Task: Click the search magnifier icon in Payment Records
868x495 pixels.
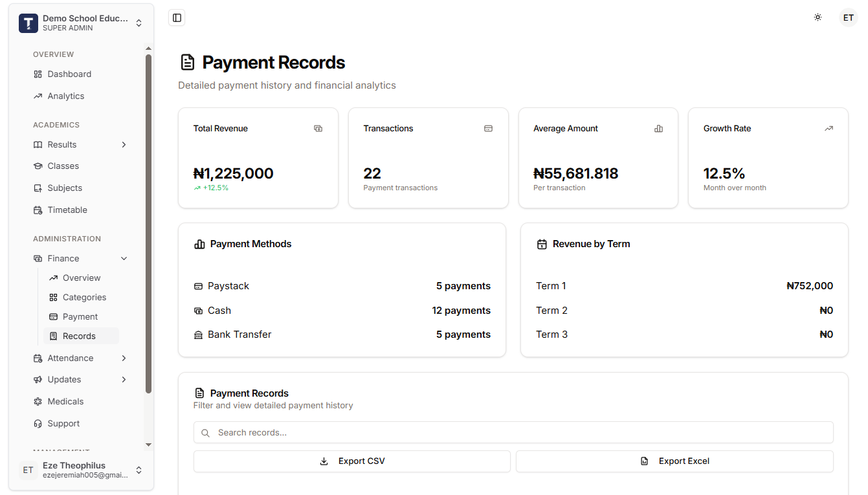Action: coord(205,432)
